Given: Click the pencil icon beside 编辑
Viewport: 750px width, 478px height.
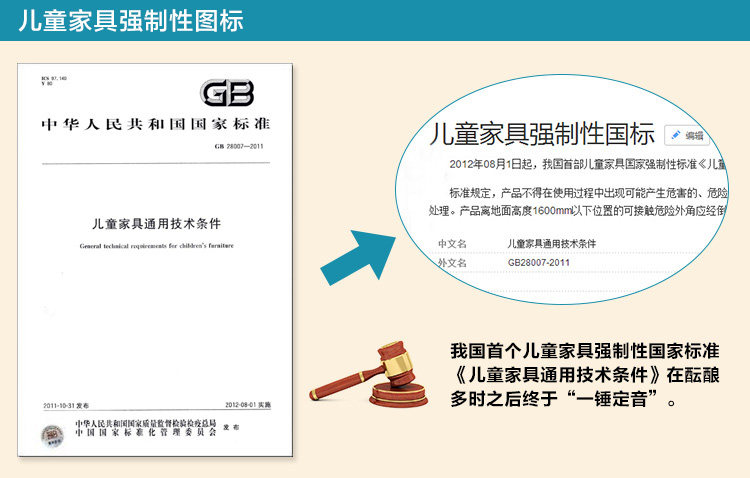Looking at the screenshot, I should pyautogui.click(x=676, y=135).
